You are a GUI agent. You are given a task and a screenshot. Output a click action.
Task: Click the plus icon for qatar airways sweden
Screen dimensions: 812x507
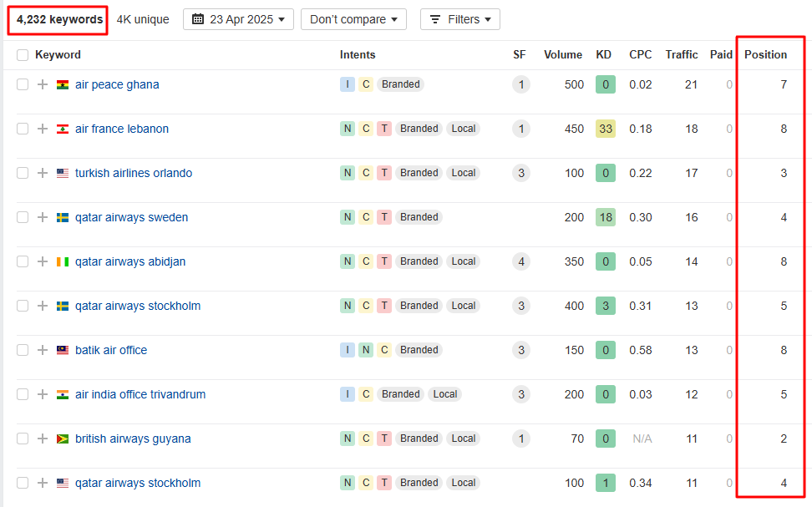[x=43, y=217]
